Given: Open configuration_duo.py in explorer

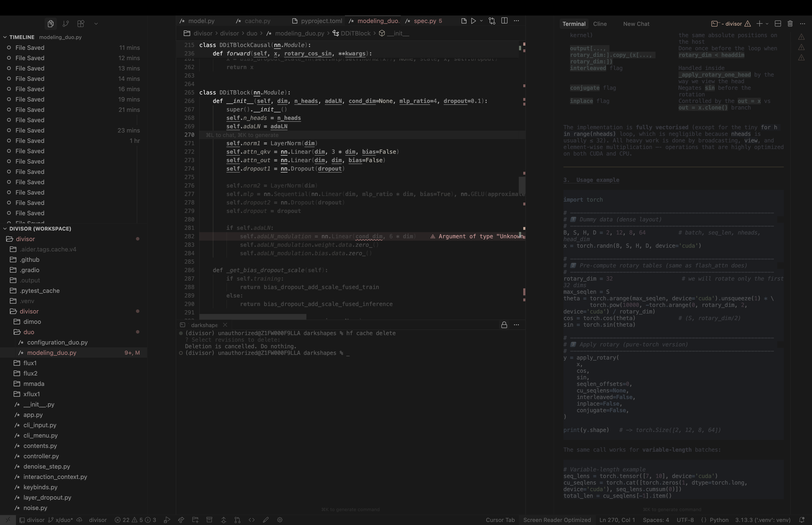Looking at the screenshot, I should tap(57, 342).
